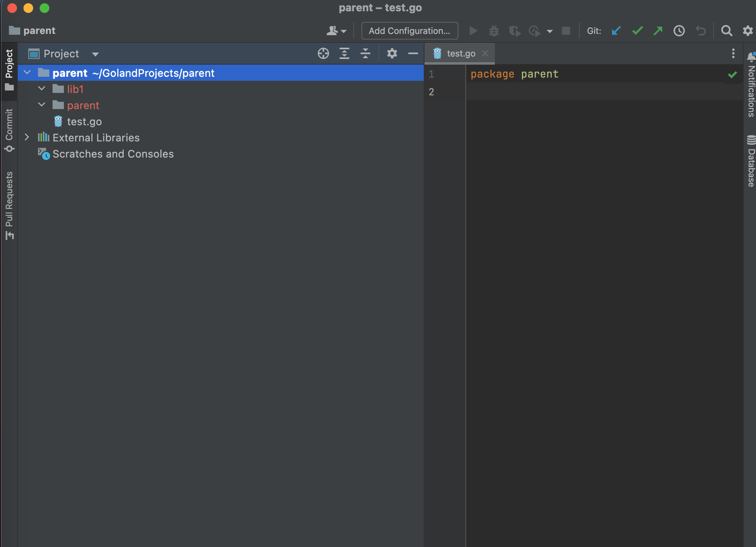Click parent breadcrumb in navigation bar
This screenshot has width=756, height=547.
32,31
